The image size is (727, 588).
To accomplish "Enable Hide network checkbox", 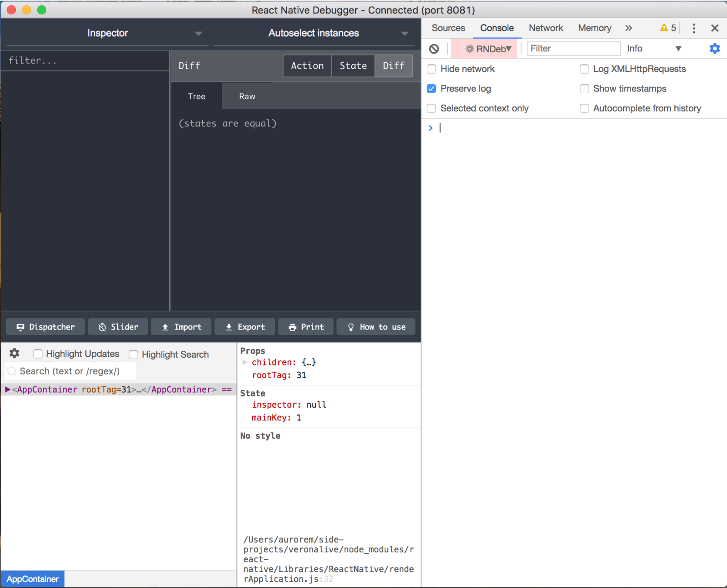I will [431, 69].
